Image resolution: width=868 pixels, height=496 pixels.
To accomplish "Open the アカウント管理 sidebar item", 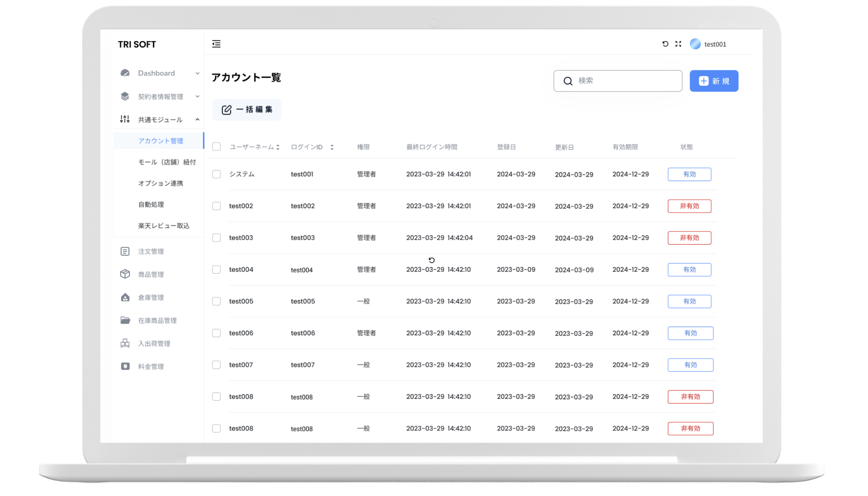I will pyautogui.click(x=161, y=140).
